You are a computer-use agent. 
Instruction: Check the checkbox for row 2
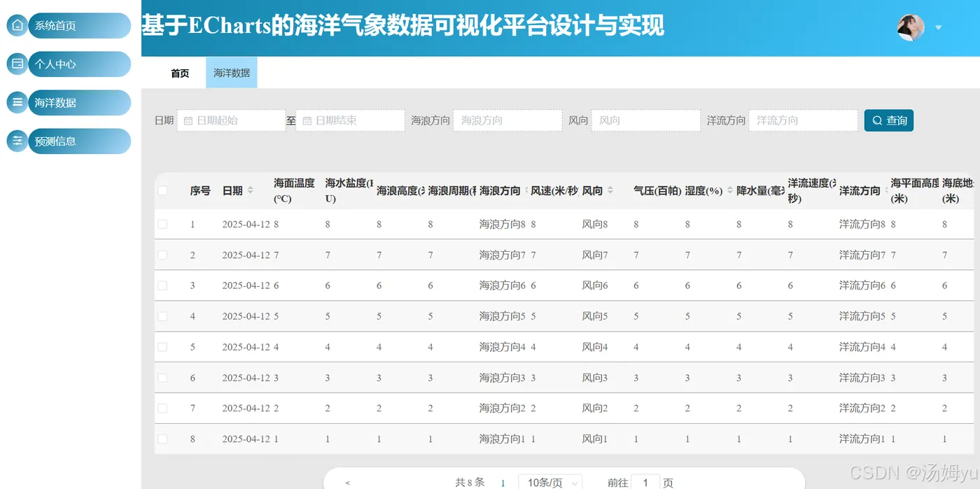(x=162, y=255)
